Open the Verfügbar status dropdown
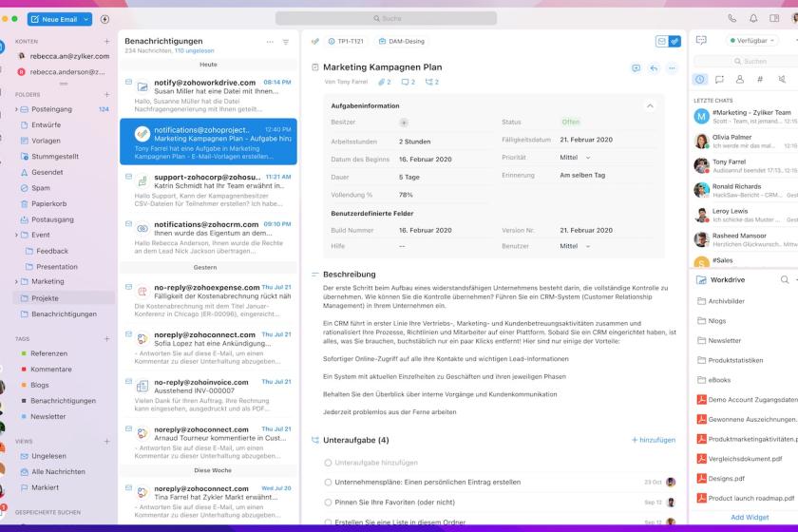The image size is (798, 532). 752,40
